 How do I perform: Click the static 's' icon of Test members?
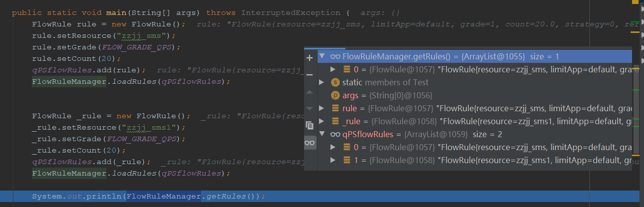pyautogui.click(x=335, y=82)
